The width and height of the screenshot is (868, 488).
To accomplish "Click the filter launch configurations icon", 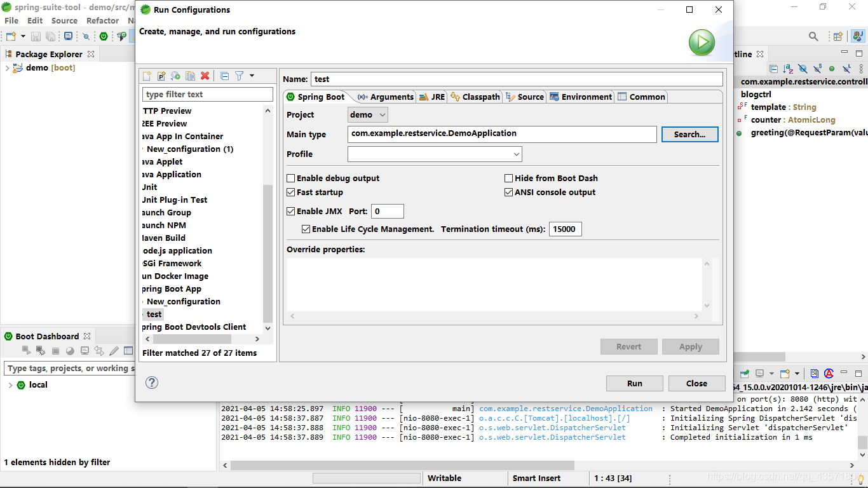I will coord(239,76).
